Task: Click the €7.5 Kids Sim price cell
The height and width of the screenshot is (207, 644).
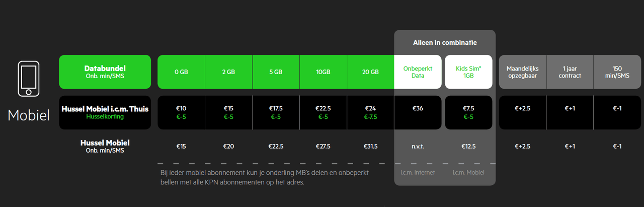Action: 468,112
